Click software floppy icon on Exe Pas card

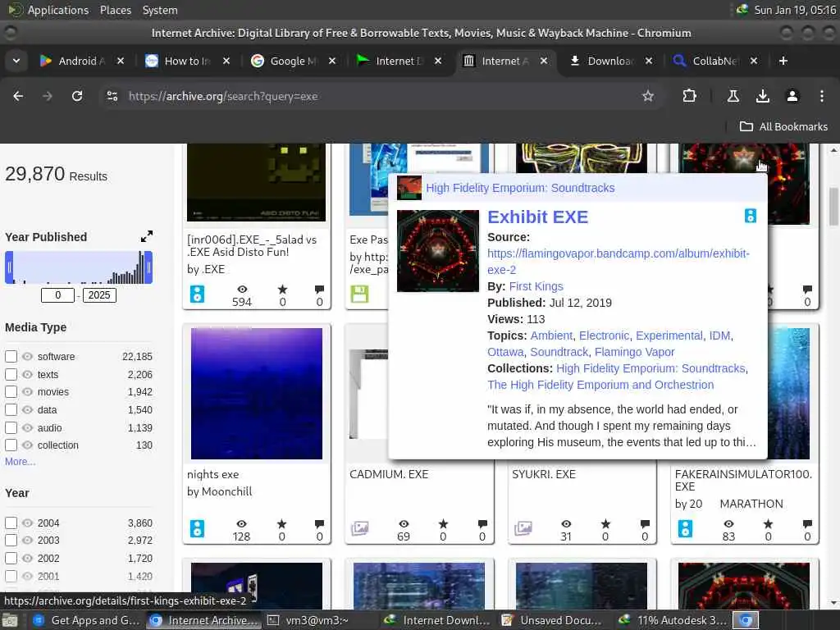(x=359, y=294)
